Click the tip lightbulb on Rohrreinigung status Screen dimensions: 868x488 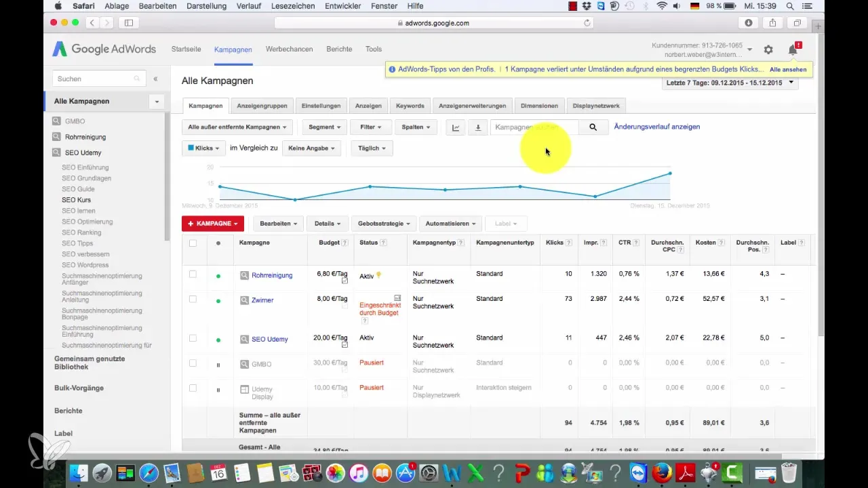[x=379, y=274]
